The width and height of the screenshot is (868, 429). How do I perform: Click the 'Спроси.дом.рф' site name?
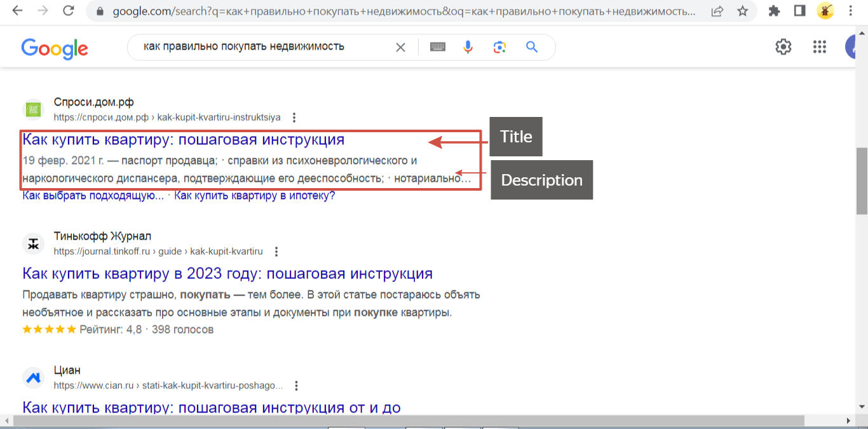93,103
